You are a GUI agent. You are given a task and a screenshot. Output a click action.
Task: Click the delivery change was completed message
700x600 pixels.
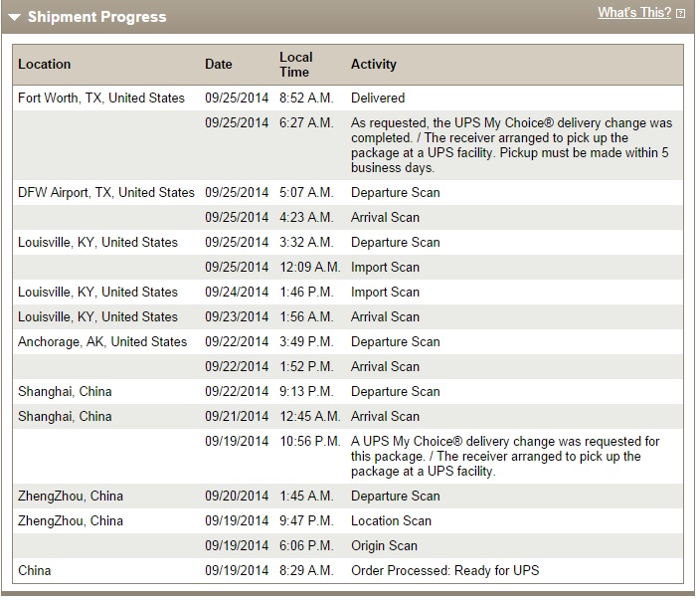(512, 145)
